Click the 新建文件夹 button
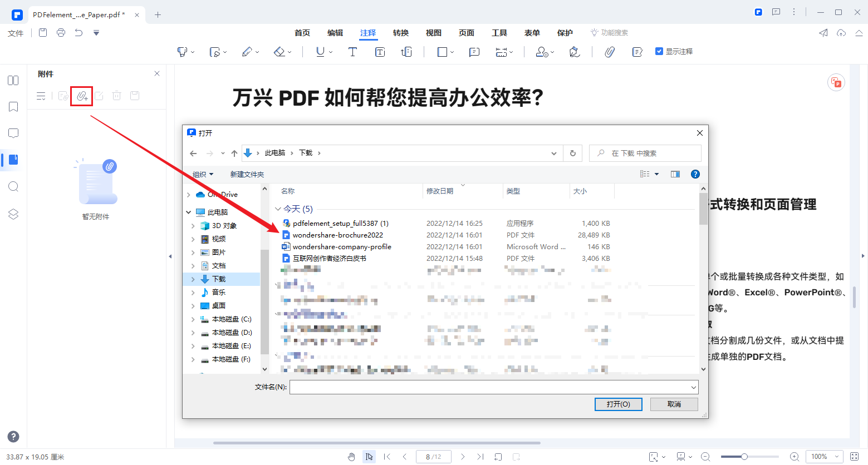The height and width of the screenshot is (465, 868). point(247,174)
